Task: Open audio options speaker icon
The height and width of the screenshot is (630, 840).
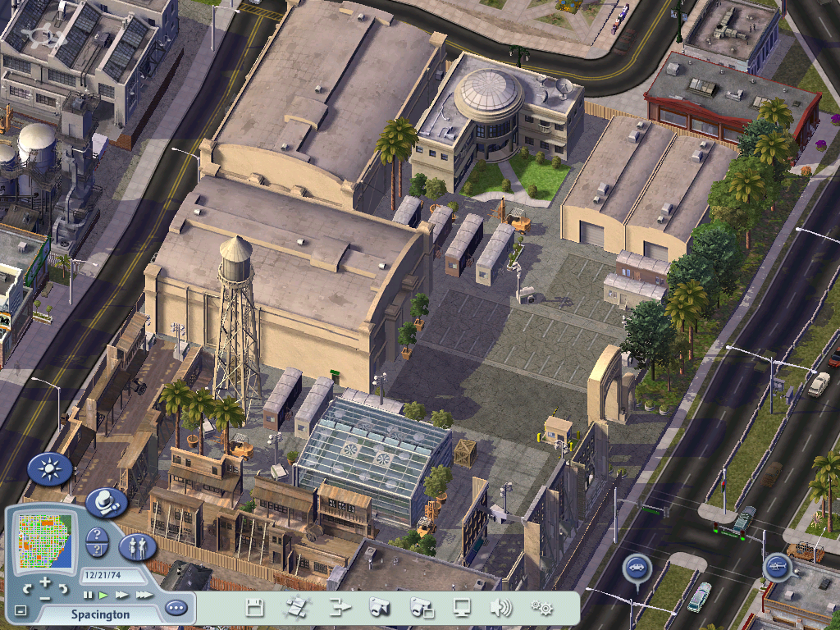Action: coord(500,608)
